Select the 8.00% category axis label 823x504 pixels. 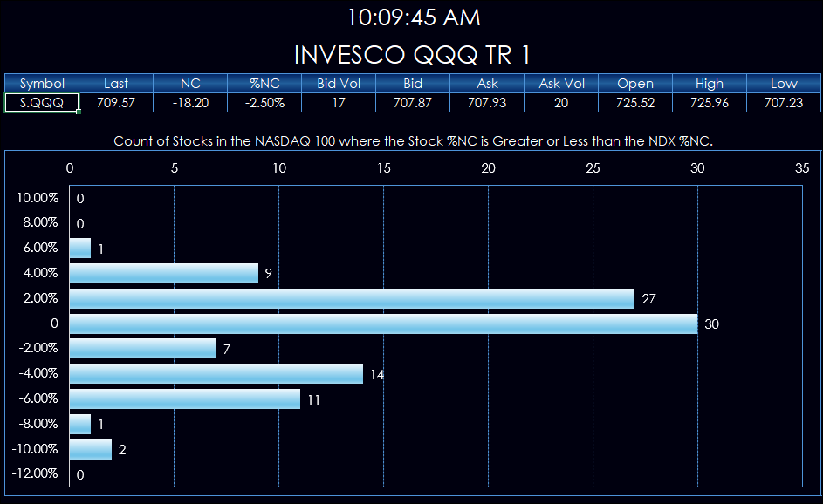(x=40, y=222)
